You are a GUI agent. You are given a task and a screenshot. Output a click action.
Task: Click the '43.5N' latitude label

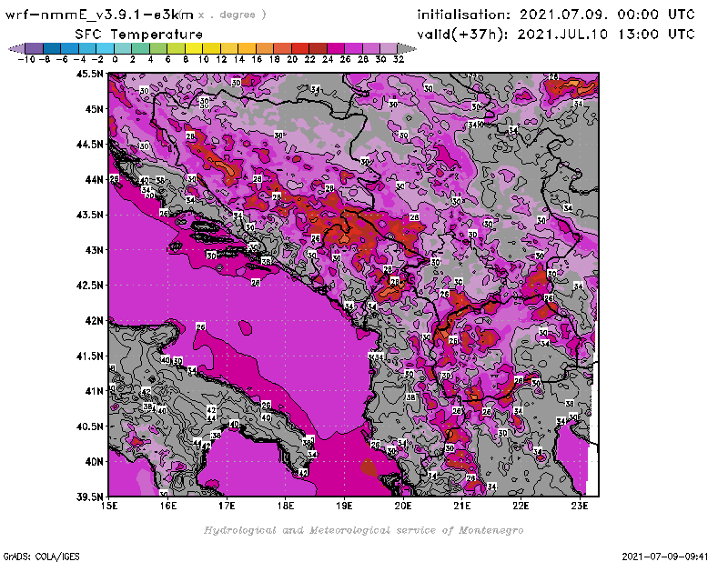[x=89, y=215]
